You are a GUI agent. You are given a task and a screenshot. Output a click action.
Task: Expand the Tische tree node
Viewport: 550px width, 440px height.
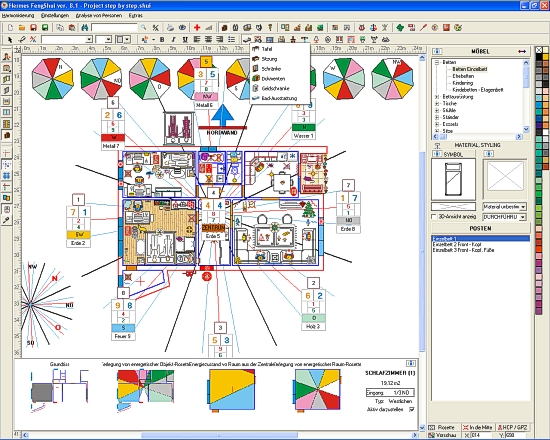pyautogui.click(x=437, y=104)
